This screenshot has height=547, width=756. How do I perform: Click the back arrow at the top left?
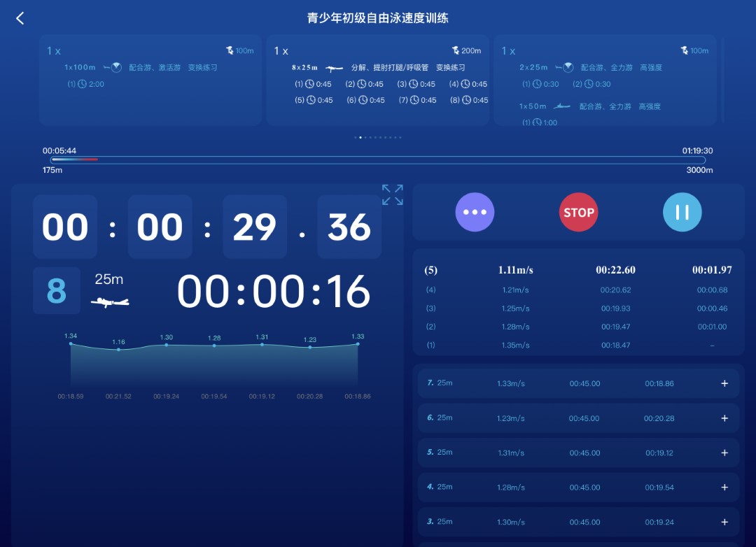pyautogui.click(x=20, y=18)
